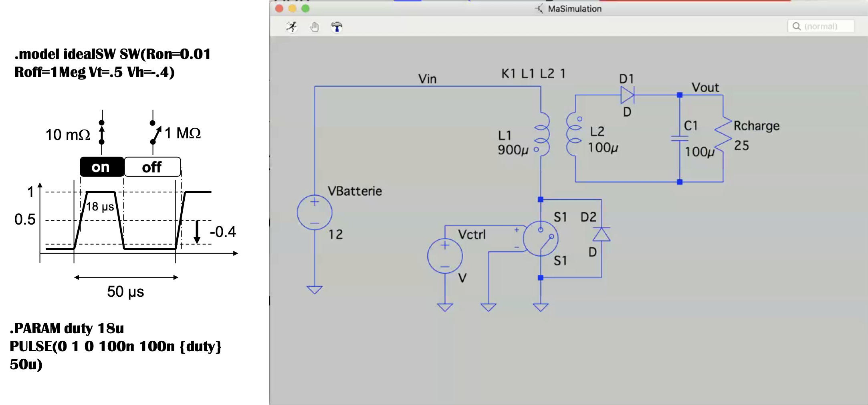Click the -0.4 hysteresis label
This screenshot has height=405, width=868.
click(x=223, y=232)
